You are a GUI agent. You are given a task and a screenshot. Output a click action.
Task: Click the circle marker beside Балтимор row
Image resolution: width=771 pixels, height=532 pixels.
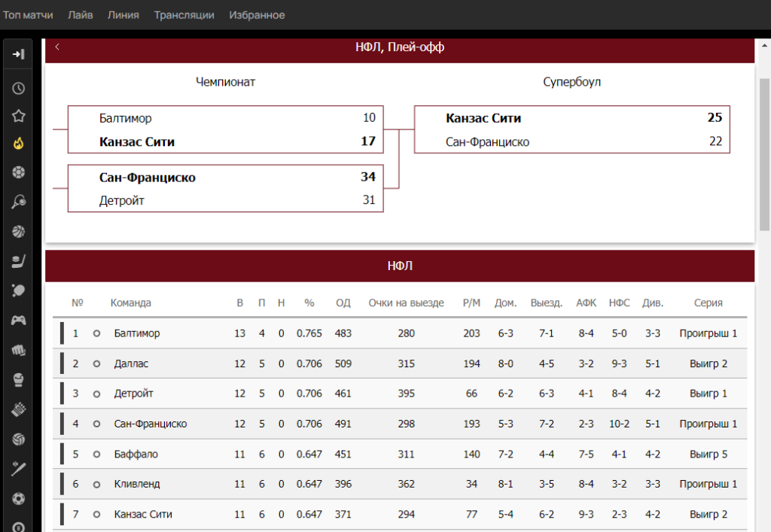[x=96, y=333]
